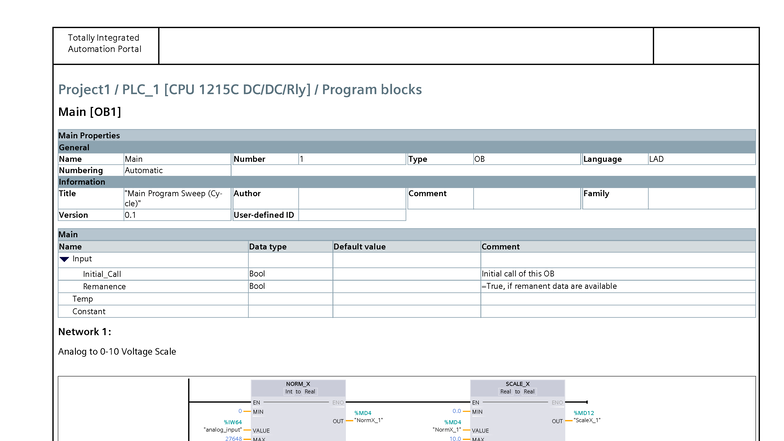Select the 'Temp' row
This screenshot has height=441, width=784.
tap(406, 299)
